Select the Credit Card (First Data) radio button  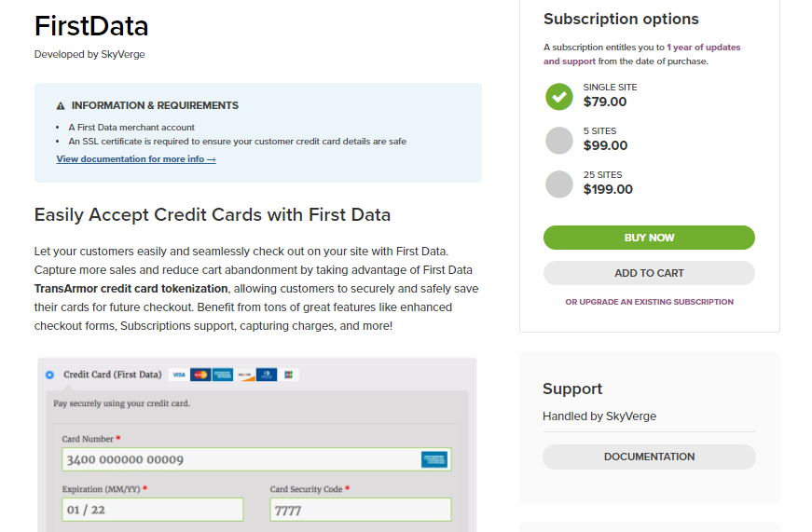(x=49, y=375)
